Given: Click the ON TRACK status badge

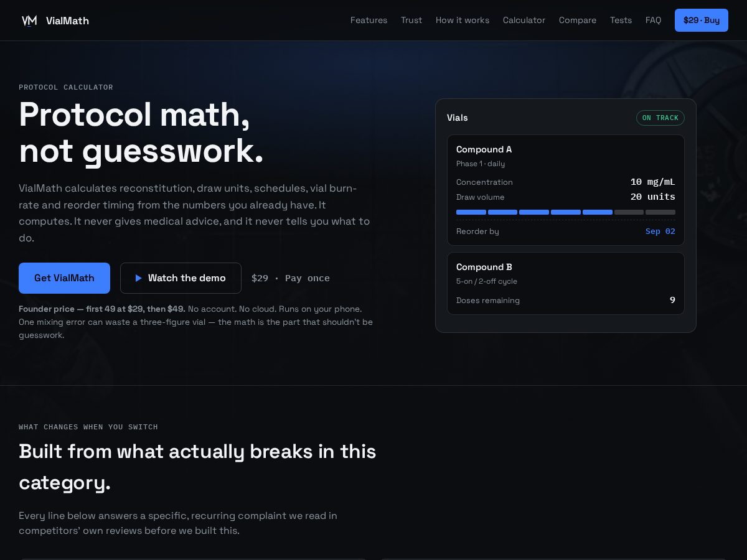Looking at the screenshot, I should (x=660, y=118).
